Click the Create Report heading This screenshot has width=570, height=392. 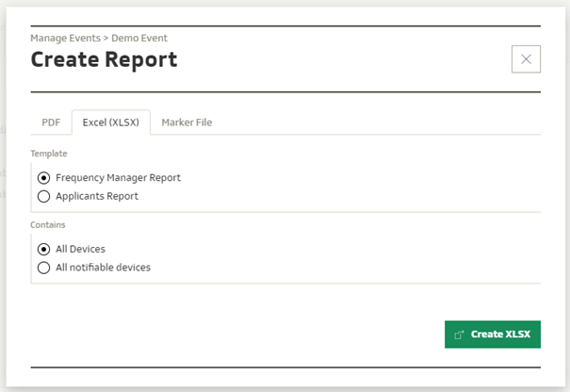[104, 60]
